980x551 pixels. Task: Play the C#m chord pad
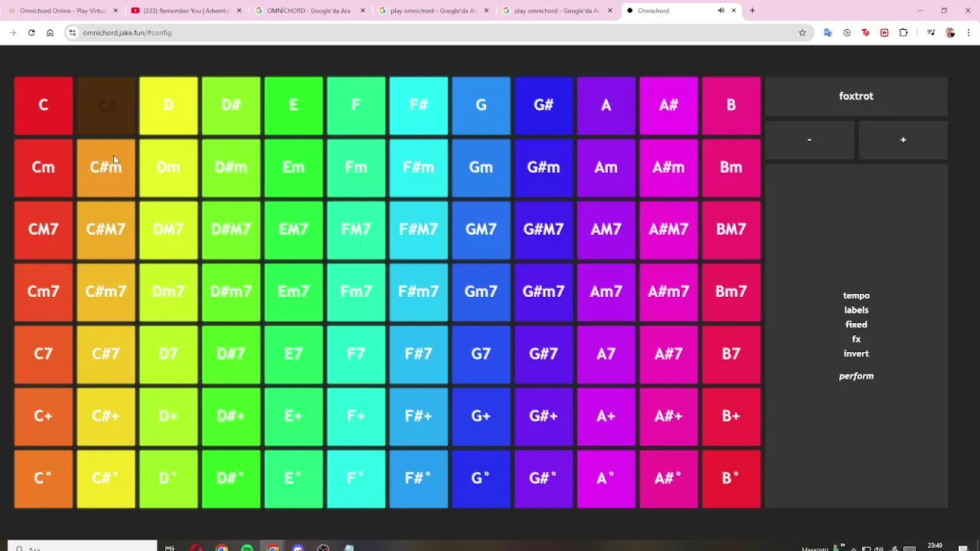(x=106, y=167)
